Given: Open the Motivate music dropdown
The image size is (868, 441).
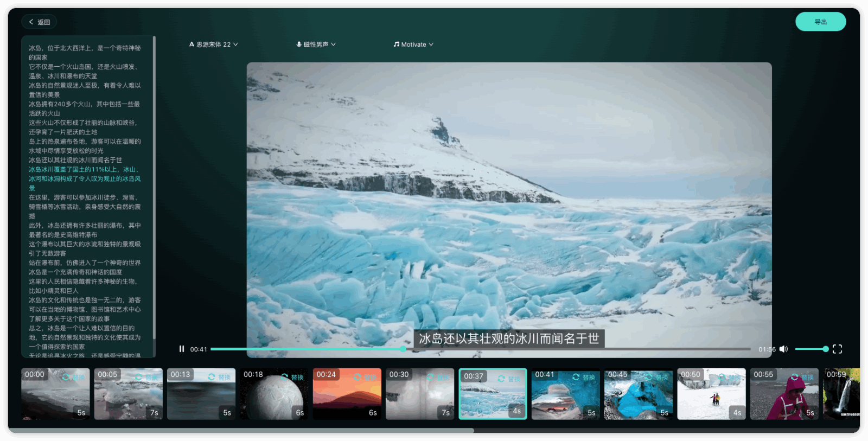Looking at the screenshot, I should pos(413,44).
